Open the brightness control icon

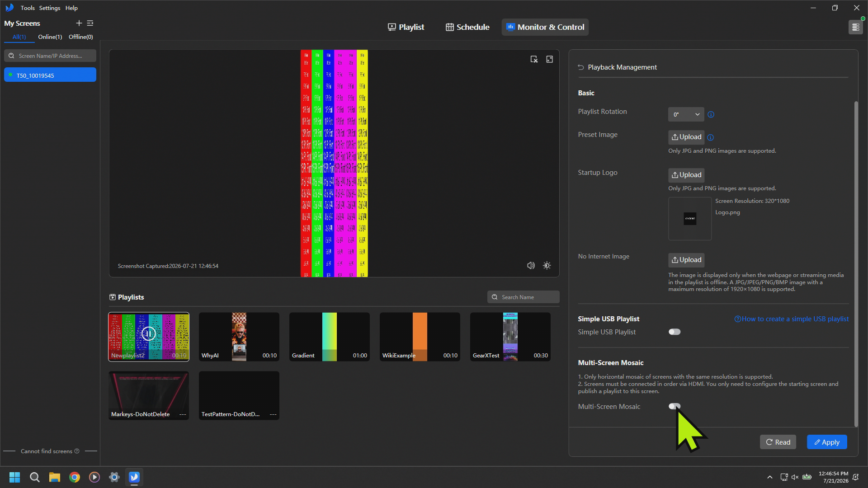(547, 266)
